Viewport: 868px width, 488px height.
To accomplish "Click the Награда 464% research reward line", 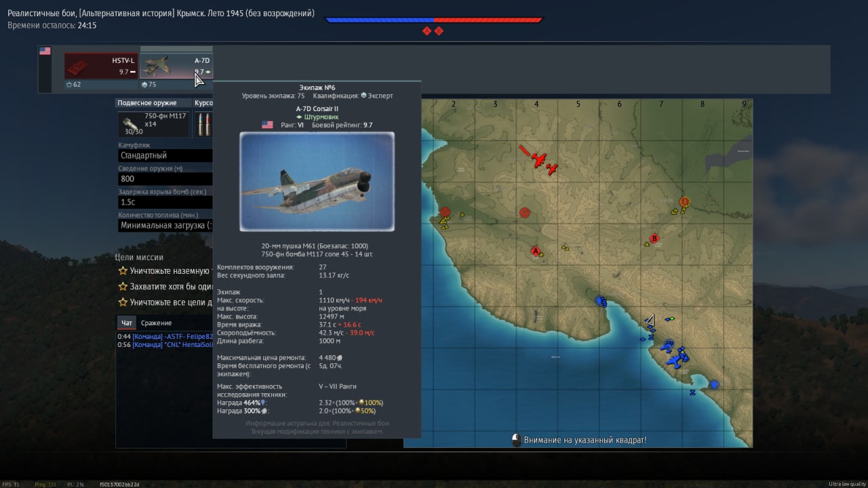I will (300, 403).
